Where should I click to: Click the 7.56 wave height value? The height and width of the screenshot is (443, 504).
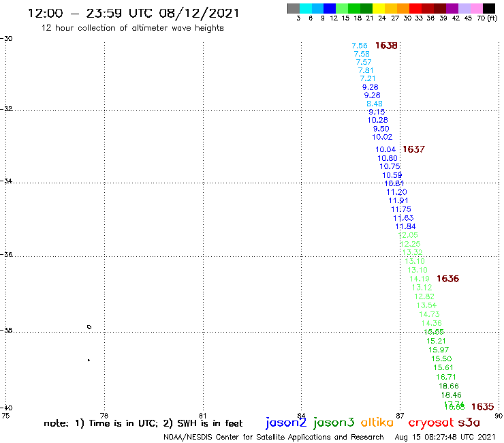click(360, 46)
